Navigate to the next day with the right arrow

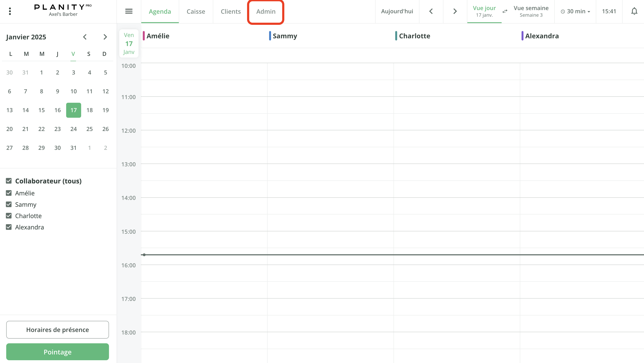[455, 11]
